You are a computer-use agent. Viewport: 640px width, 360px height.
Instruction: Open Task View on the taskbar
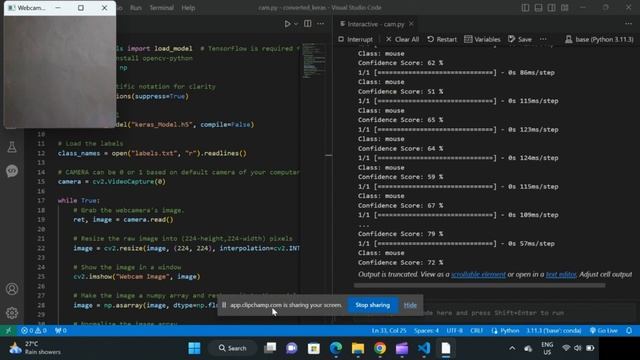click(x=270, y=348)
